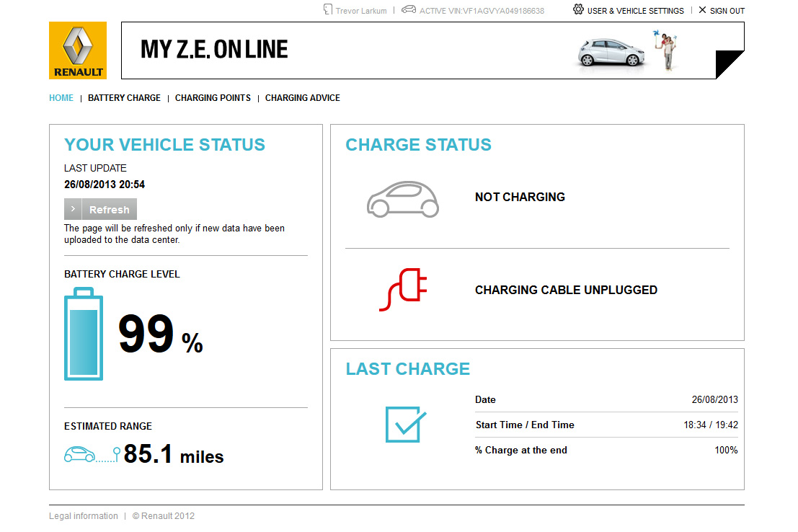Viewport: 798px width, 532px height.
Task: Click the LAST UPDATE label
Action: [x=95, y=168]
